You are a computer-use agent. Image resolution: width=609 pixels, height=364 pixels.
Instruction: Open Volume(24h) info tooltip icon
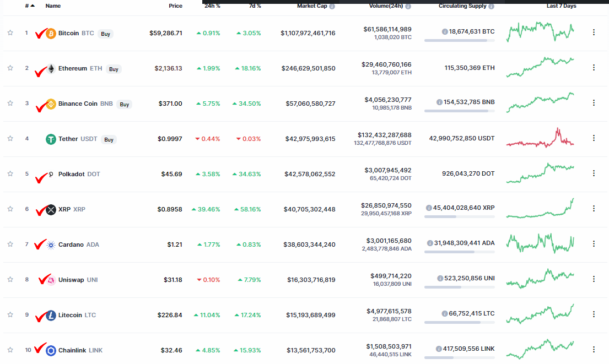point(408,6)
